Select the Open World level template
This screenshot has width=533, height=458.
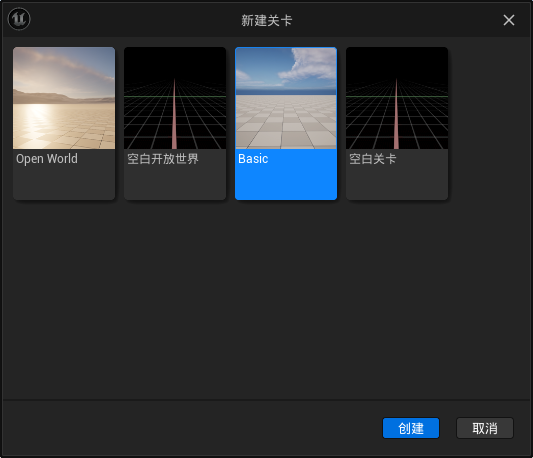(64, 123)
